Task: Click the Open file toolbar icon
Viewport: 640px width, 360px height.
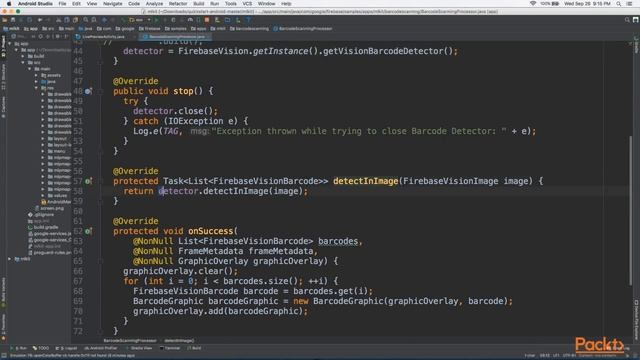Action: coord(5,20)
